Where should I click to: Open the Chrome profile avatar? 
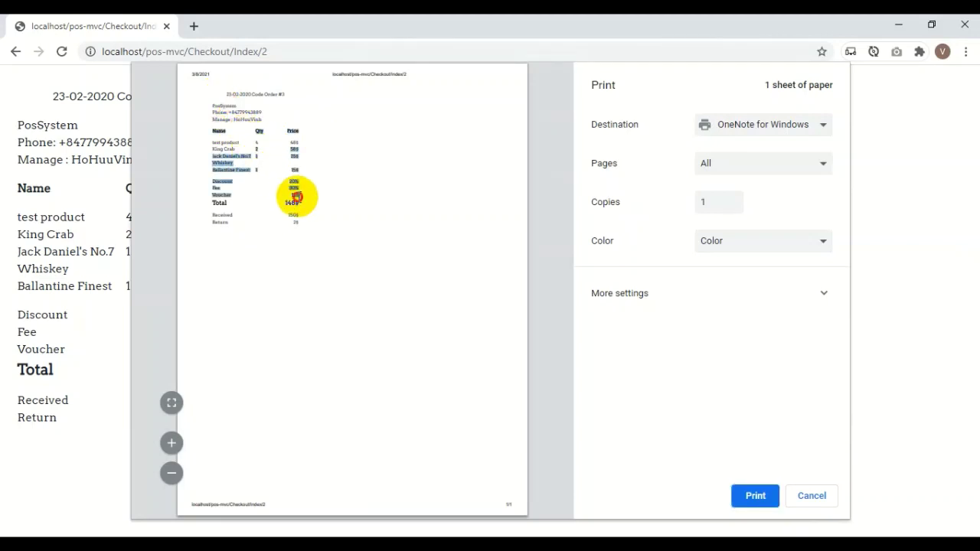pyautogui.click(x=942, y=51)
